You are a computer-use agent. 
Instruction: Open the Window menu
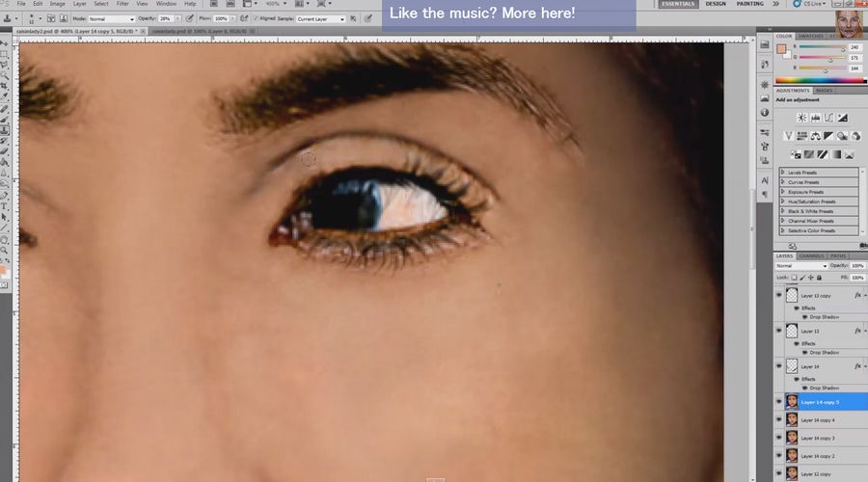166,3
